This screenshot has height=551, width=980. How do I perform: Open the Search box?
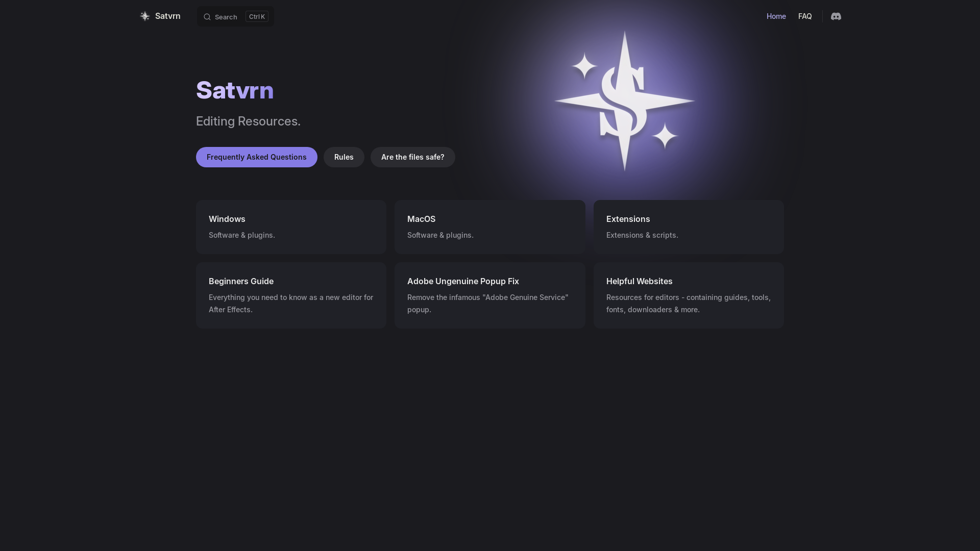[x=235, y=16]
